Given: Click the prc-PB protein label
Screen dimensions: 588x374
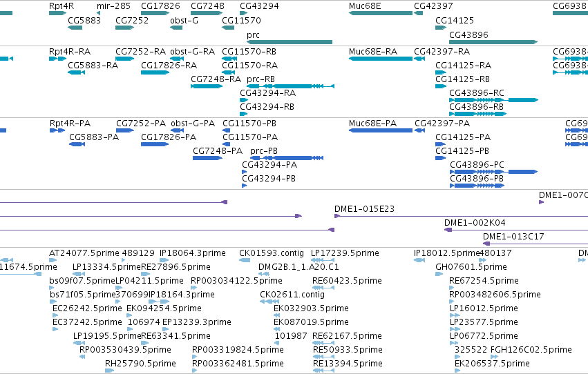Looking at the screenshot, I should point(264,151).
